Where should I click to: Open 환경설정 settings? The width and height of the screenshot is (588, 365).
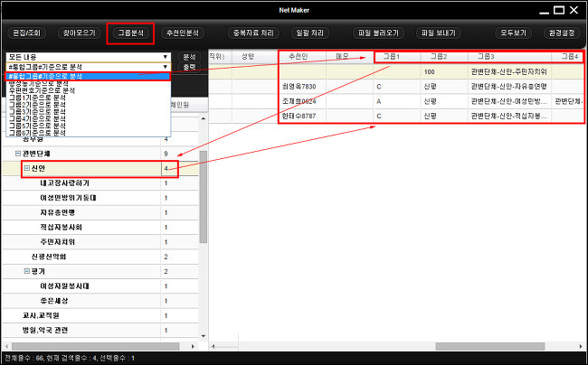coord(562,33)
